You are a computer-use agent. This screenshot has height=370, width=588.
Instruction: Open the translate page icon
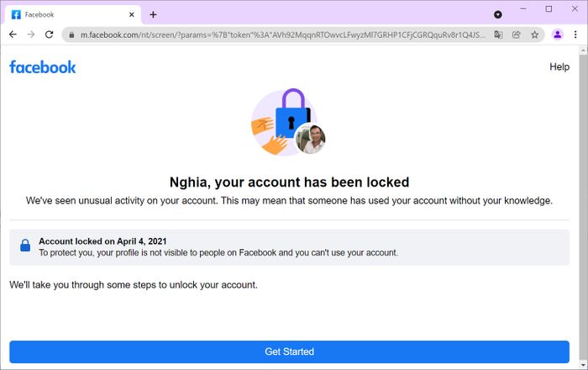pyautogui.click(x=498, y=35)
